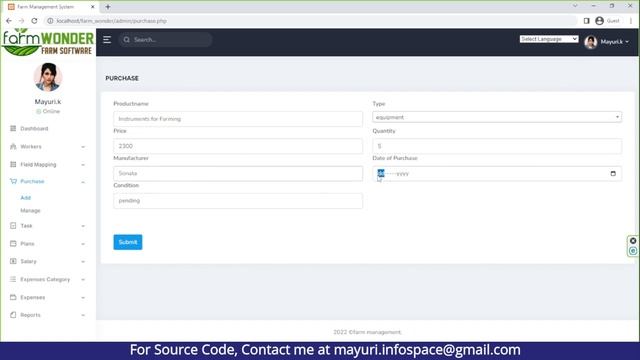This screenshot has height=360, width=640.
Task: Open the Dashboard sidebar icon
Action: click(x=13, y=129)
